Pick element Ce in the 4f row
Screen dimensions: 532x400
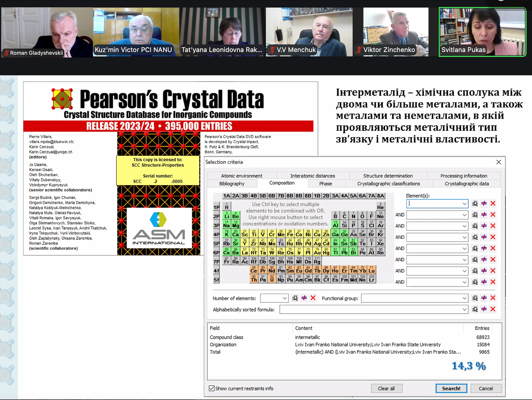(254, 270)
